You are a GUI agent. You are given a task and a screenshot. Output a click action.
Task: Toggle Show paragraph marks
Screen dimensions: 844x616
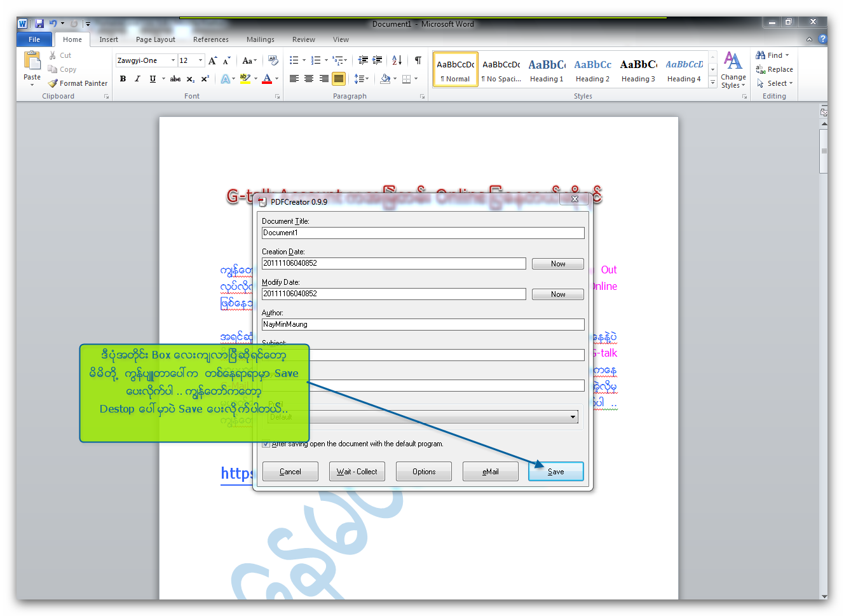click(418, 60)
